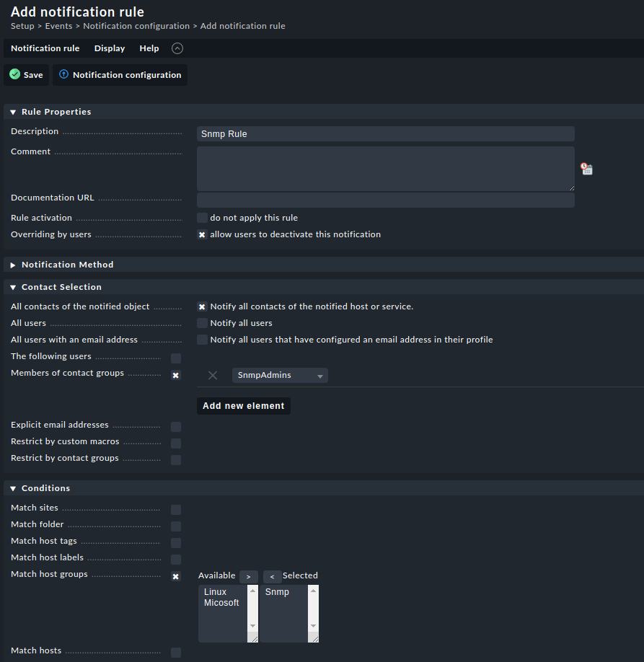644x662 pixels.
Task: Click the green Save checkmark icon
Action: coord(14,74)
